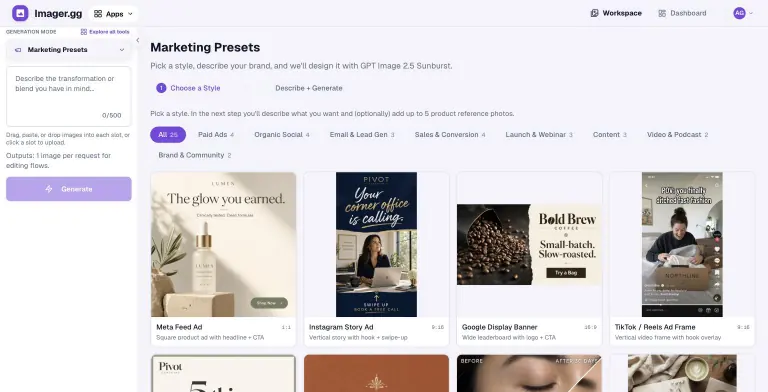The image size is (768, 392).
Task: Open the Marketing Presets mode dropdown
Action: [x=69, y=49]
